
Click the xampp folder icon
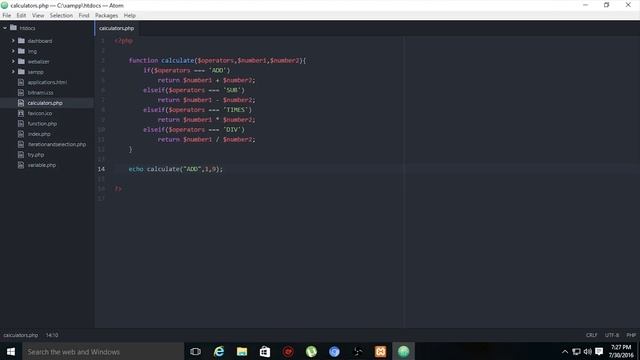[22, 72]
